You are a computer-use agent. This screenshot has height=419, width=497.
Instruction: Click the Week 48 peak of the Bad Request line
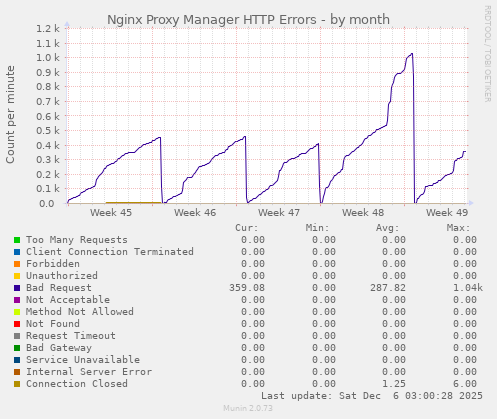(x=412, y=54)
